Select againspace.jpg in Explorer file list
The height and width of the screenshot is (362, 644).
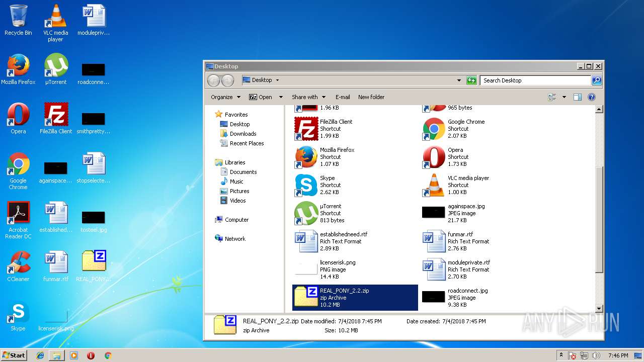pyautogui.click(x=483, y=213)
